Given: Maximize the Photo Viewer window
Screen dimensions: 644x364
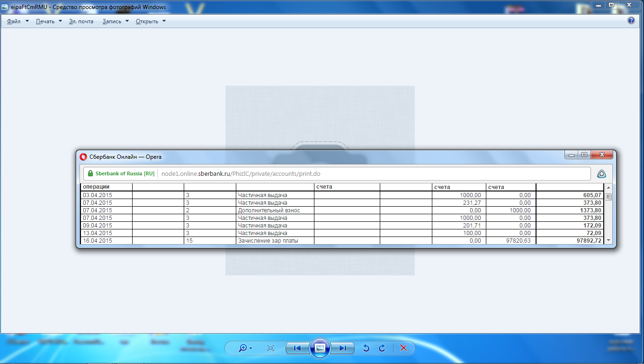Looking at the screenshot, I should coord(611,5).
